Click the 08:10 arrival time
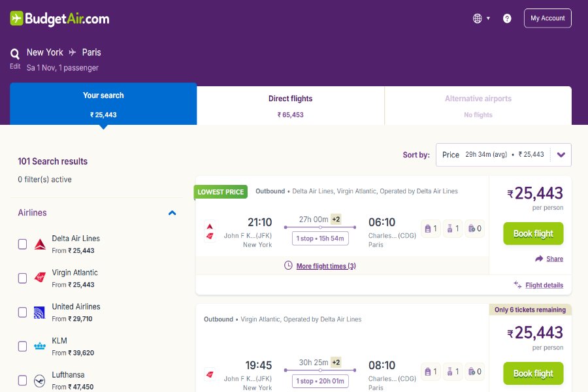The image size is (588, 392). point(382,365)
